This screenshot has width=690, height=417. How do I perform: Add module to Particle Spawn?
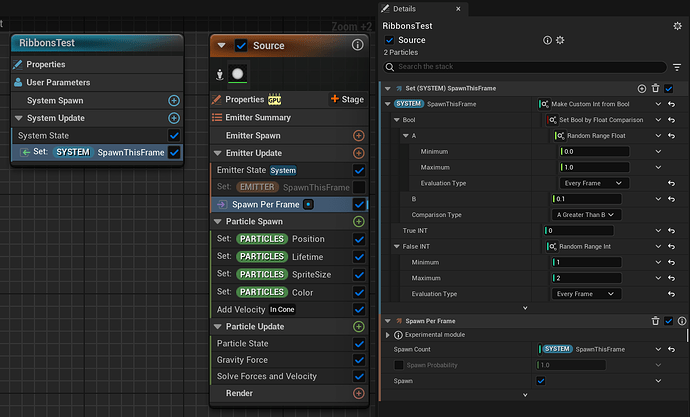click(359, 221)
